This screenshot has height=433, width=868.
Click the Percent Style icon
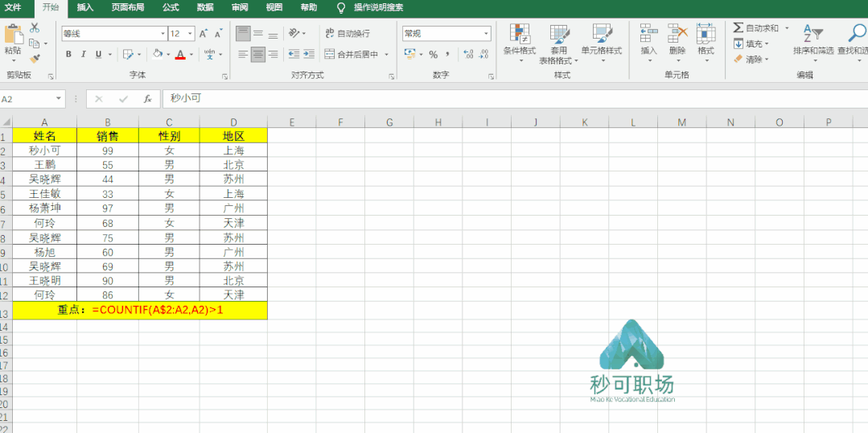[434, 54]
